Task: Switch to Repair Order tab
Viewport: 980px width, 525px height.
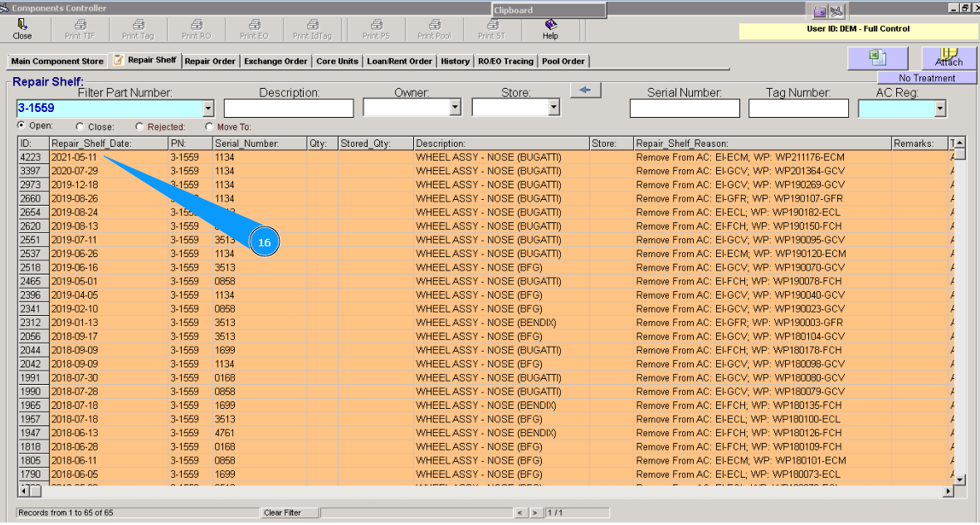Action: 210,61
